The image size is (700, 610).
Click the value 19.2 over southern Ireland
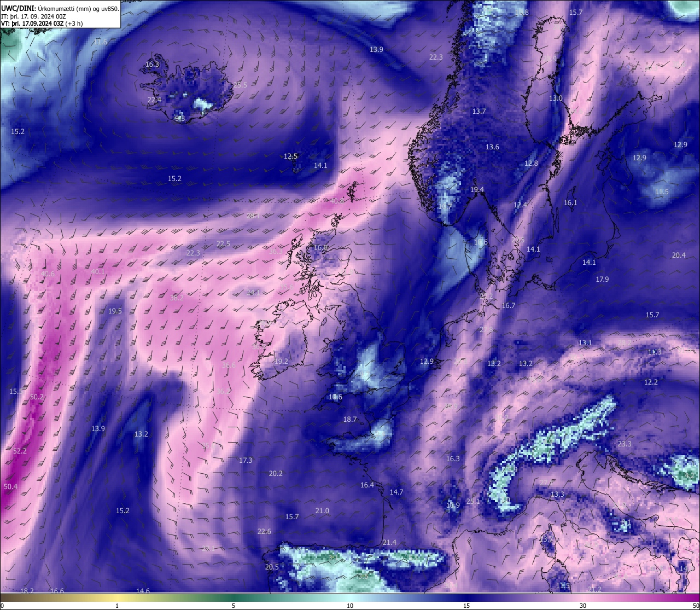click(x=281, y=361)
